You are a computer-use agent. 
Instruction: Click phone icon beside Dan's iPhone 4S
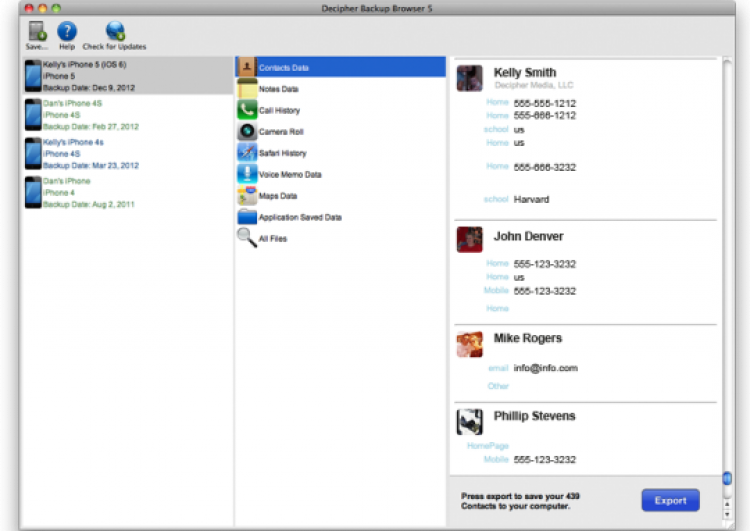(33, 115)
